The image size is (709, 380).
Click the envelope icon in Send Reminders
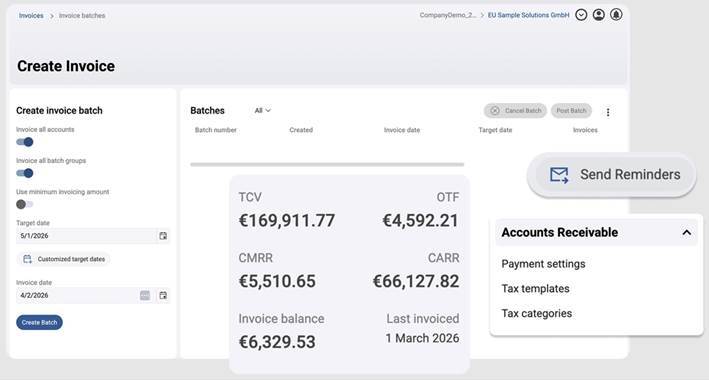[x=559, y=175]
